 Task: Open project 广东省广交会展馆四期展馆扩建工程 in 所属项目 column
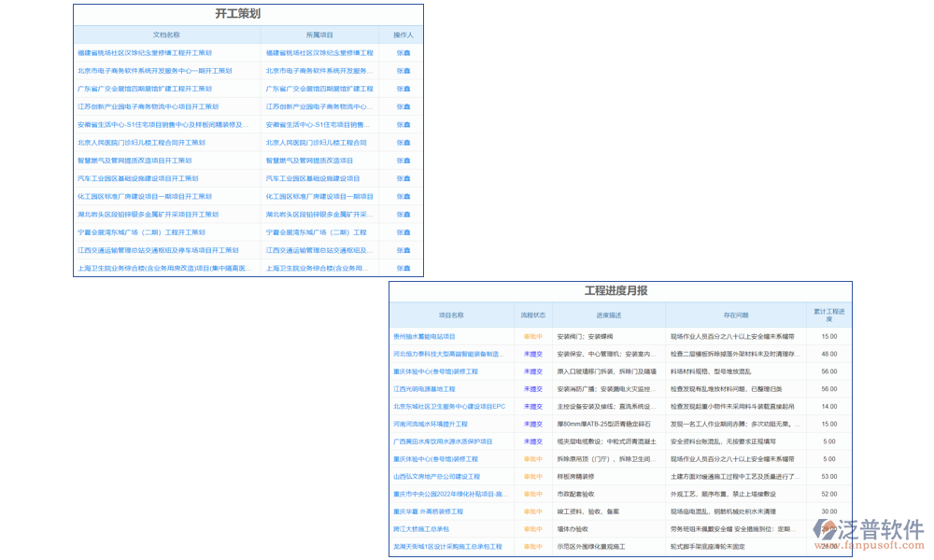coord(319,89)
